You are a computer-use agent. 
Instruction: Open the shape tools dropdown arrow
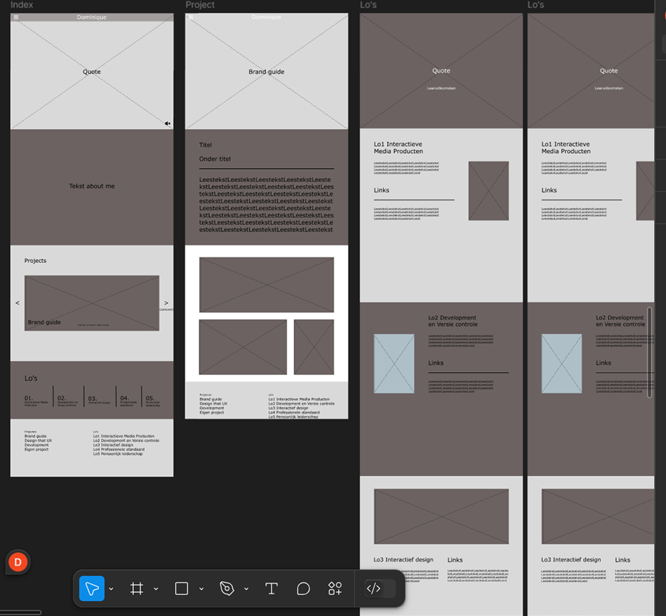(201, 589)
